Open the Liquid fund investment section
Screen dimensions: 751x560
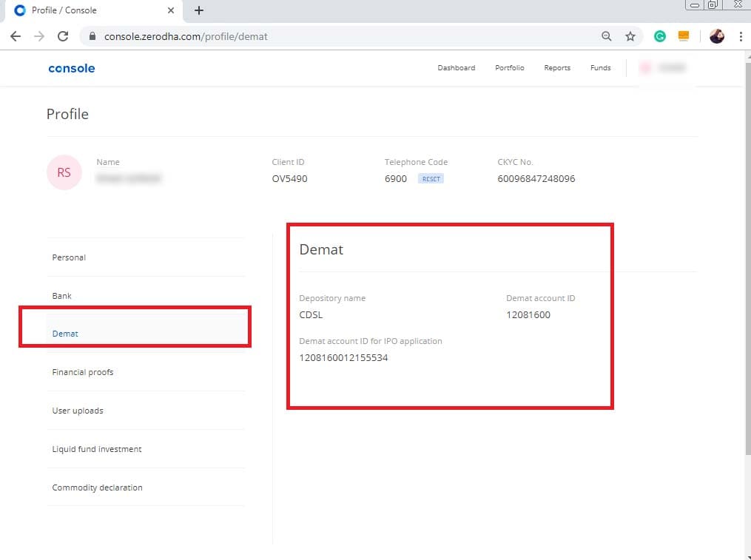pyautogui.click(x=146, y=449)
